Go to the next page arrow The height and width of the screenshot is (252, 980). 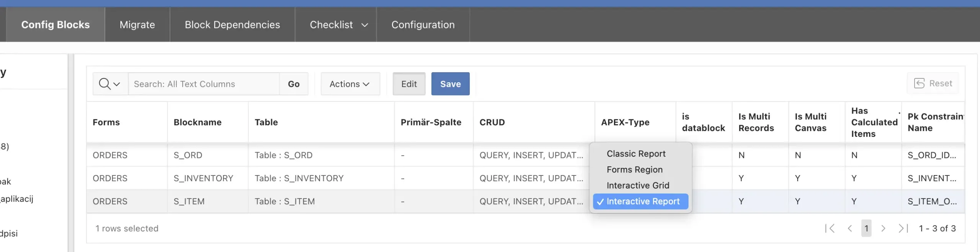tap(883, 228)
